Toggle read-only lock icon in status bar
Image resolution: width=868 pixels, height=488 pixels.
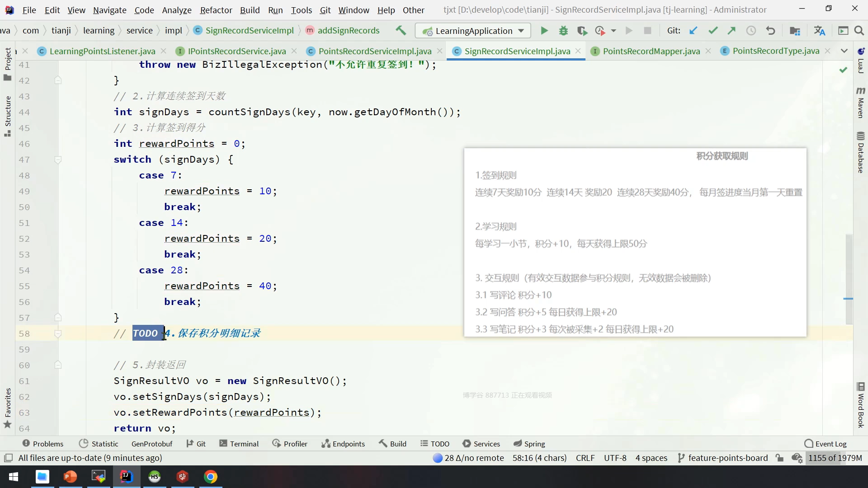(779, 458)
